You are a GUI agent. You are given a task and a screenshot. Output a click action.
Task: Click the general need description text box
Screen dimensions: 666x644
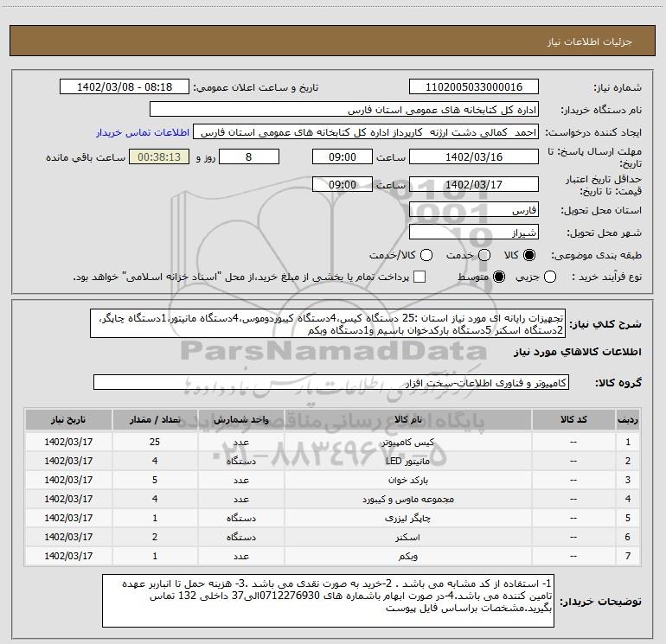tap(328, 324)
